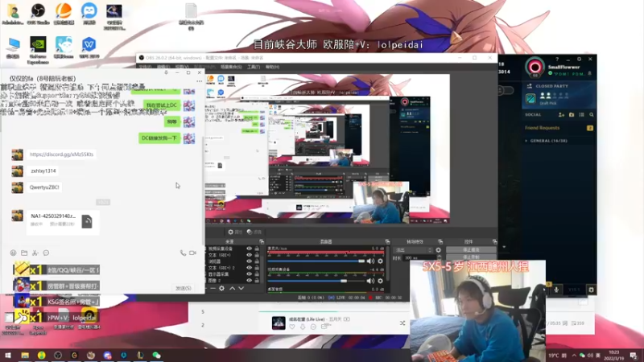Viewport: 644px width, 362px height.
Task: Pop out the 控件 controls dock
Action: click(x=494, y=242)
